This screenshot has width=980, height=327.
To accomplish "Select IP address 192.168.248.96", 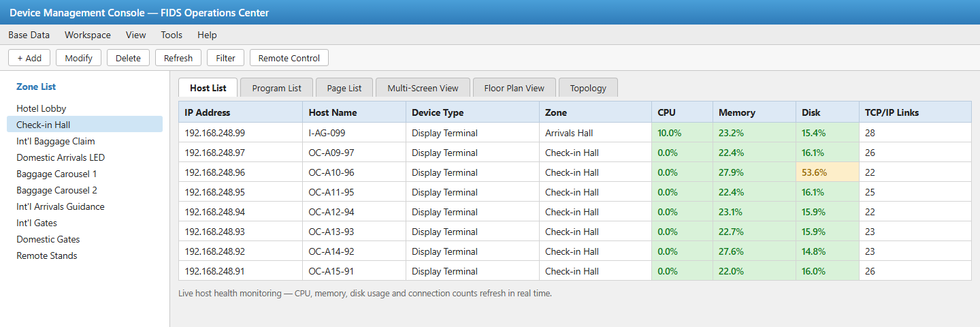I will [x=241, y=172].
